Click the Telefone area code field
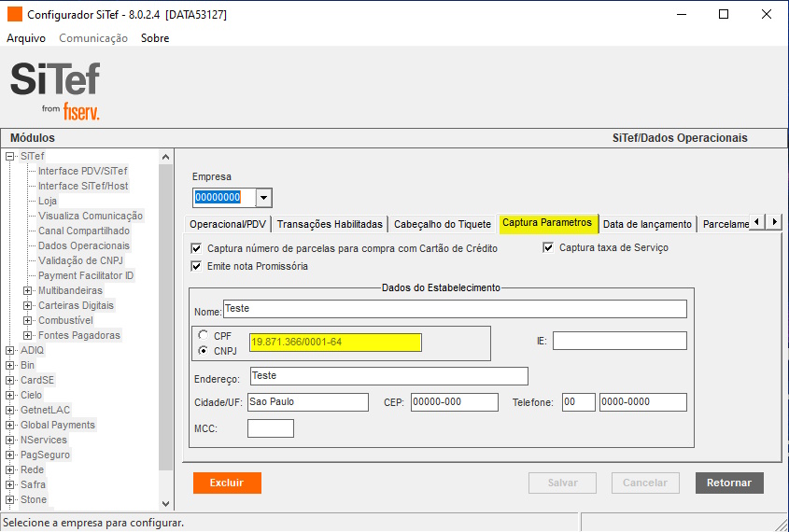Viewport: 789px width, 532px height. click(x=579, y=402)
